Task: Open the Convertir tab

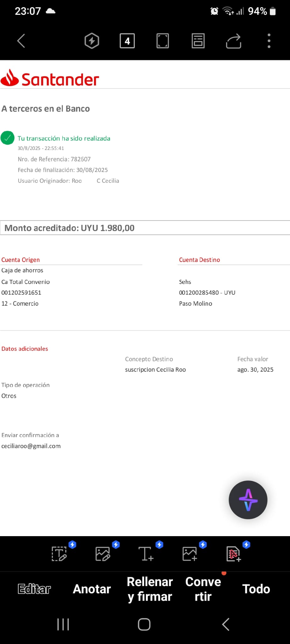Action: [203, 589]
